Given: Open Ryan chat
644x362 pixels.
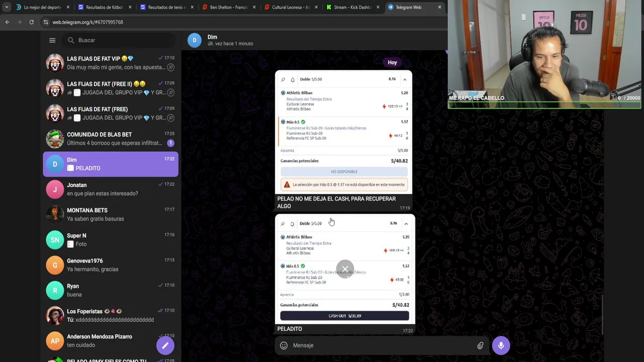Looking at the screenshot, I should pyautogui.click(x=111, y=290).
